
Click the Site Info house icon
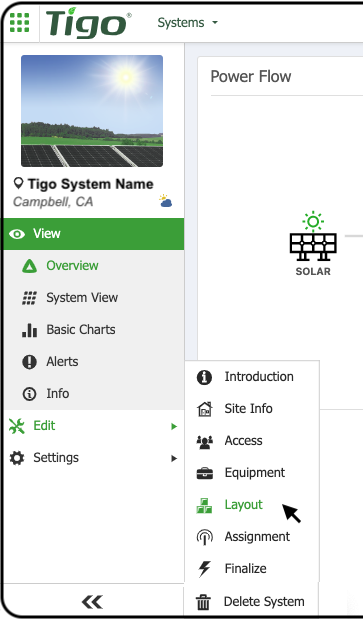(204, 409)
